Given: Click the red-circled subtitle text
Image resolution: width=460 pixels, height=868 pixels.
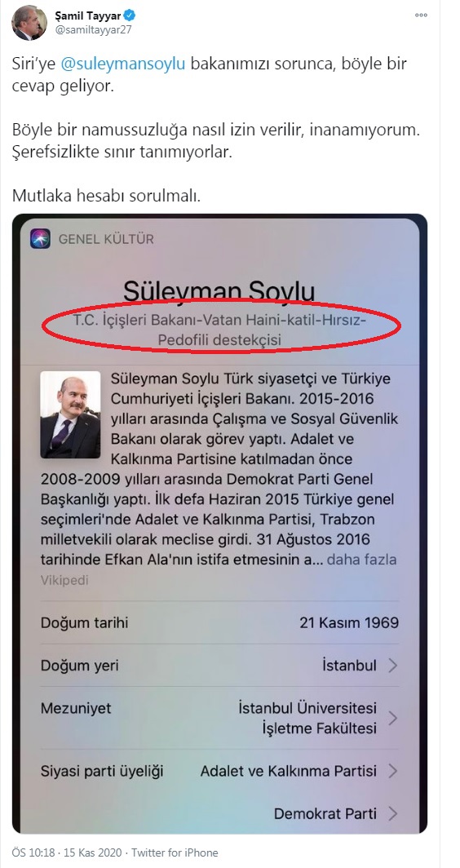Looking at the screenshot, I should coord(219,330).
